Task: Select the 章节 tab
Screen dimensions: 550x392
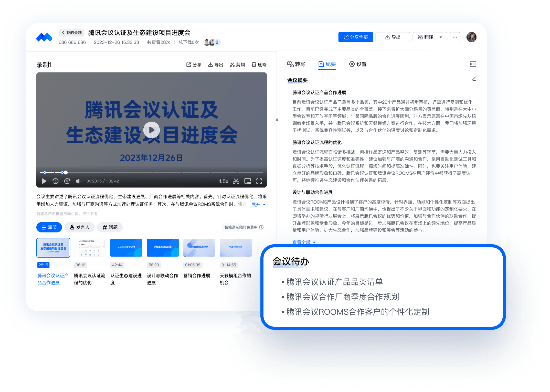Action: pos(49,227)
